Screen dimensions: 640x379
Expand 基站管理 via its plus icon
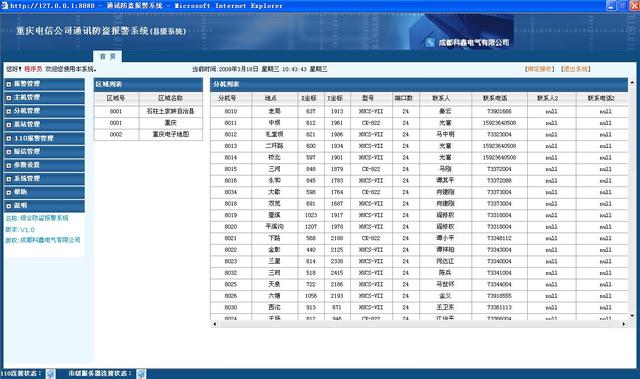9,124
